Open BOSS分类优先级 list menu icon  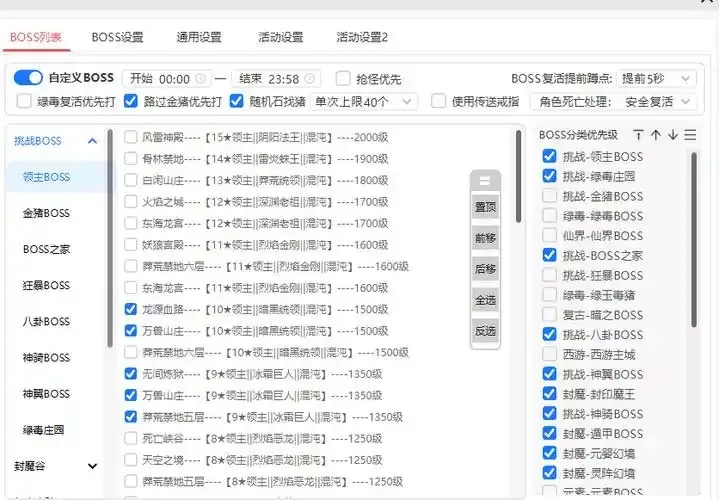pyautogui.click(x=690, y=135)
